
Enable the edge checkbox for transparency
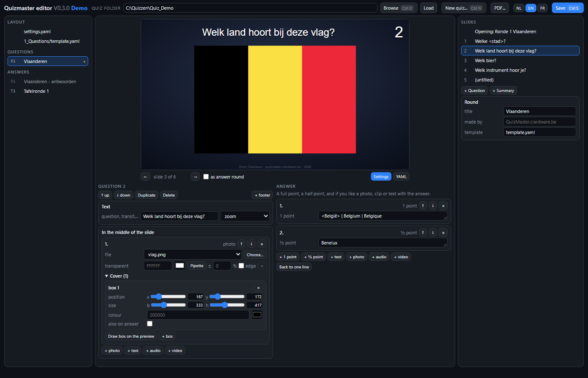241,266
